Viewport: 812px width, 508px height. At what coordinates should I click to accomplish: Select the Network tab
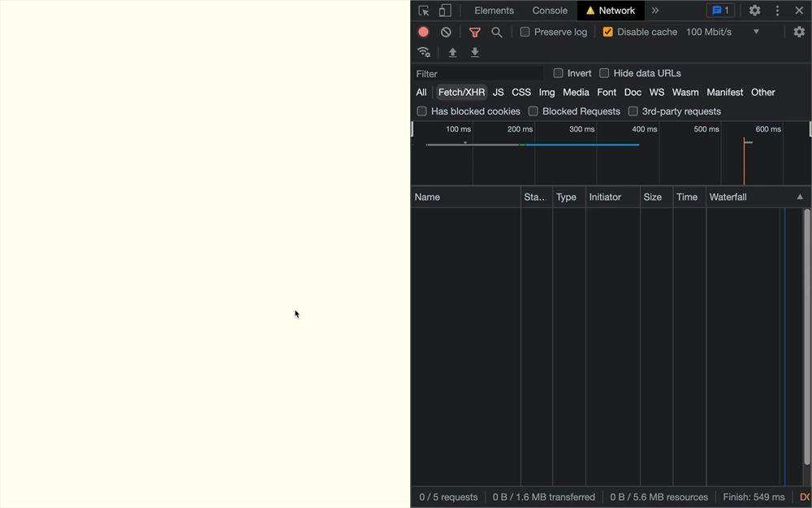tap(611, 11)
